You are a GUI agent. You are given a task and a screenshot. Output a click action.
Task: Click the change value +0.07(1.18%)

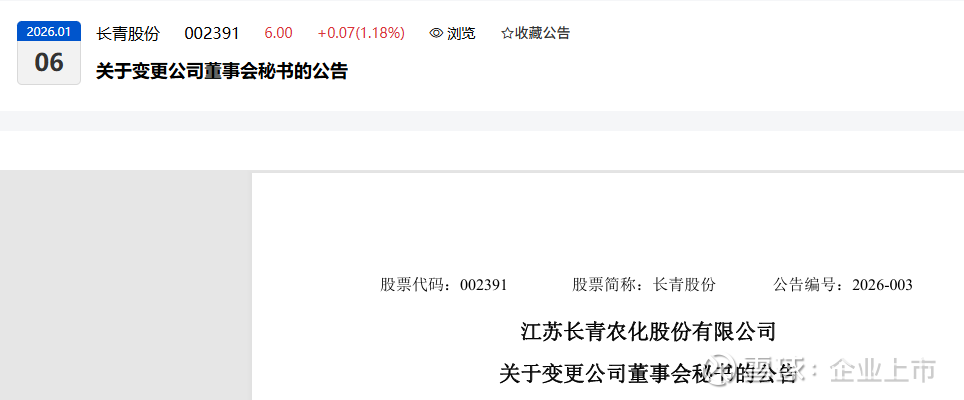[x=361, y=33]
